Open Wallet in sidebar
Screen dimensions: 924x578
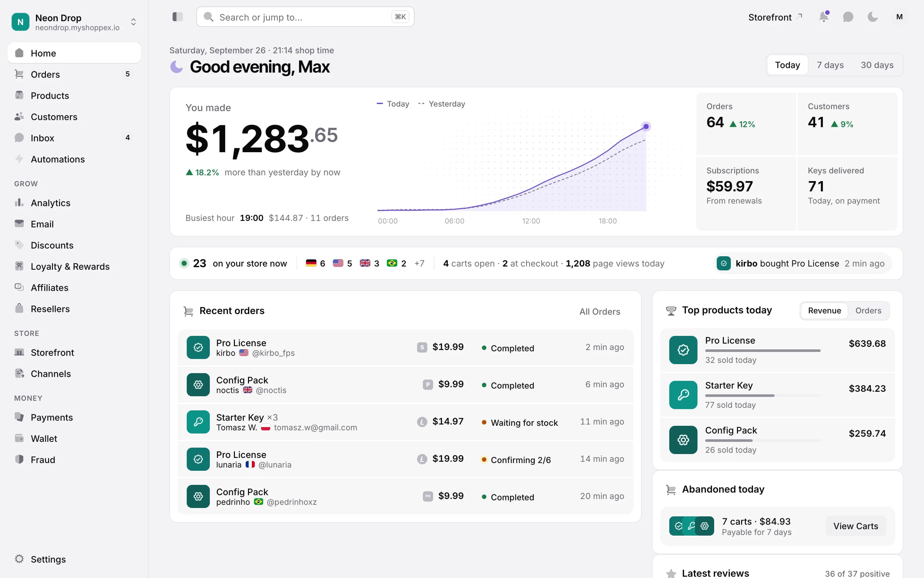click(74, 438)
